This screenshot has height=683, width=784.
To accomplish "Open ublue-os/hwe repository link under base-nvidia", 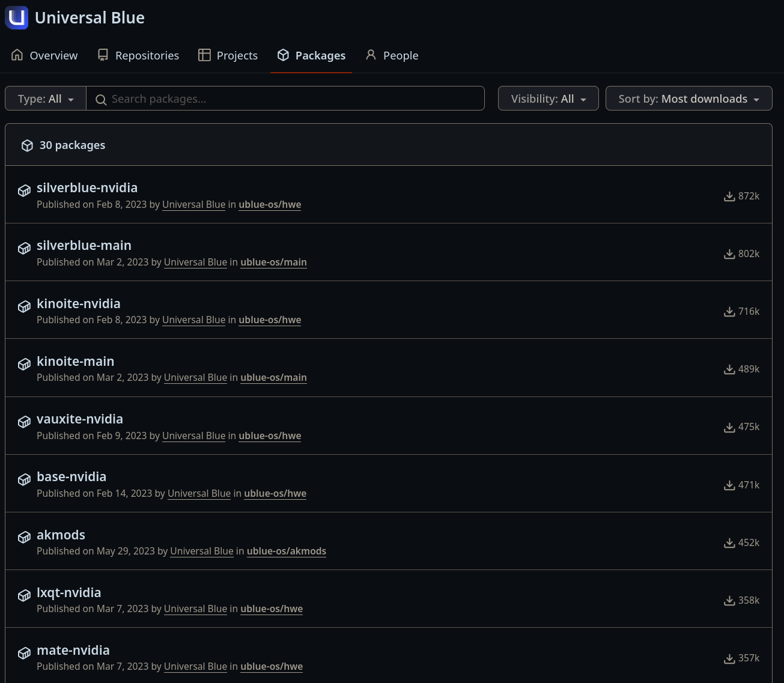I will pos(275,493).
